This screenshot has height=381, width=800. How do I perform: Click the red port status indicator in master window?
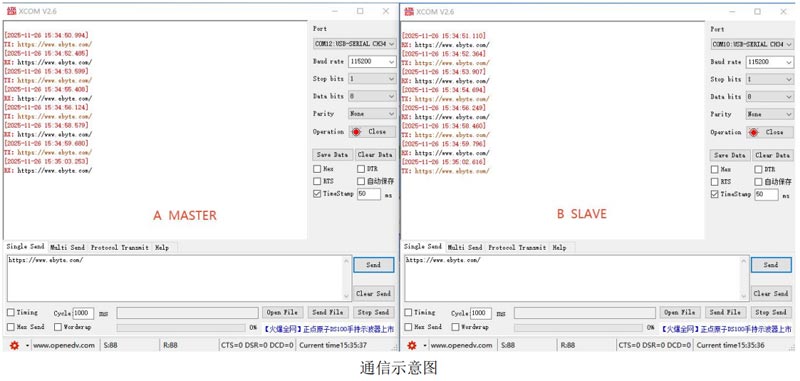356,132
